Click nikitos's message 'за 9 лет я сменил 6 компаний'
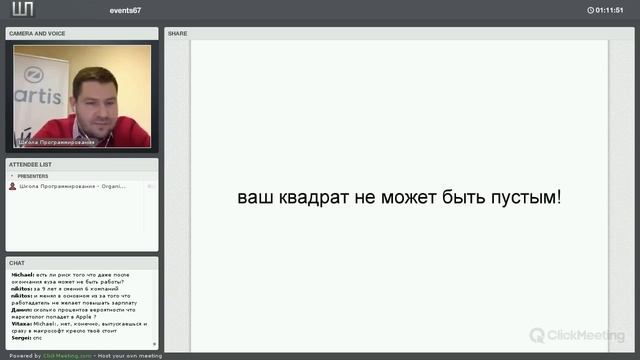Image resolution: width=640 pixels, height=360 pixels. click(64, 289)
